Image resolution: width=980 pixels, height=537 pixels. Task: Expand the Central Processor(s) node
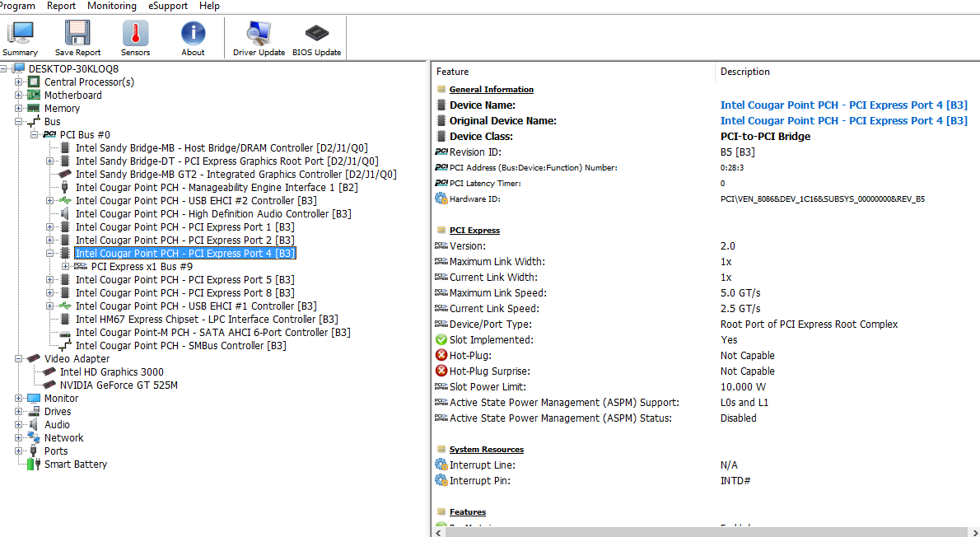point(19,82)
